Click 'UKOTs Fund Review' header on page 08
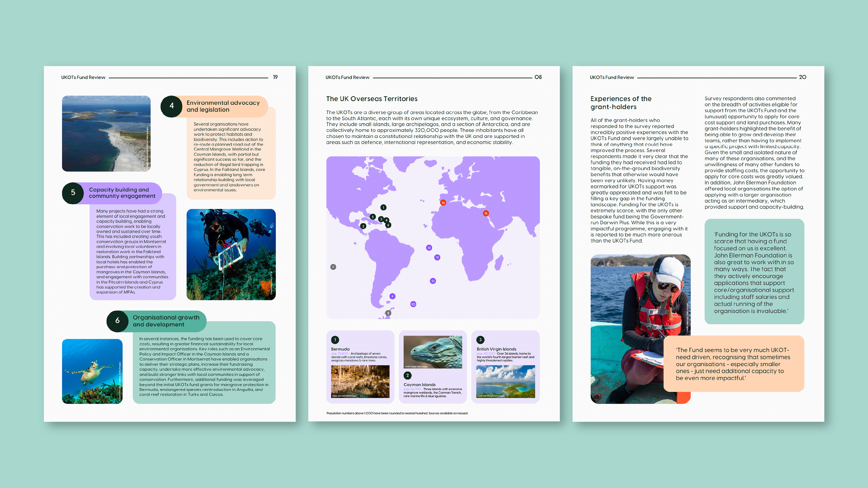Viewport: 868px width, 488px height. (347, 77)
